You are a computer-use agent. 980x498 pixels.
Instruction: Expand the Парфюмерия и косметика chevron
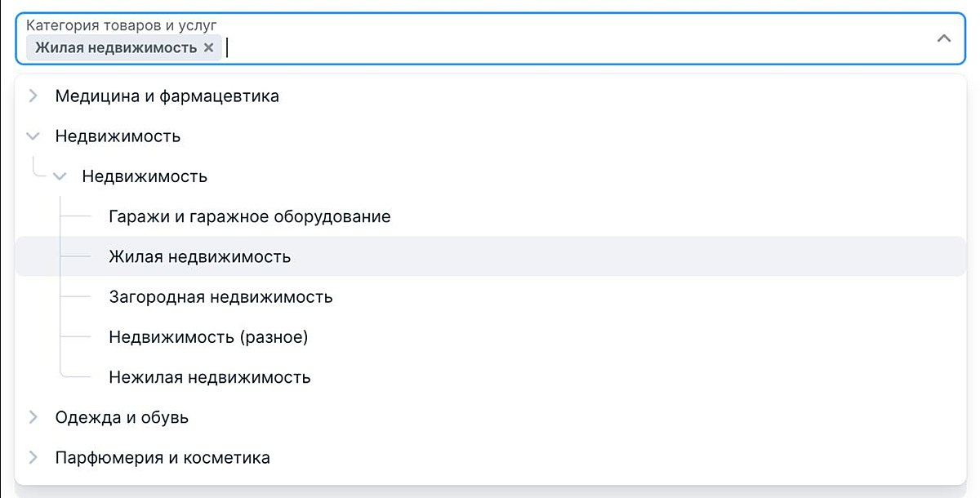(x=33, y=457)
